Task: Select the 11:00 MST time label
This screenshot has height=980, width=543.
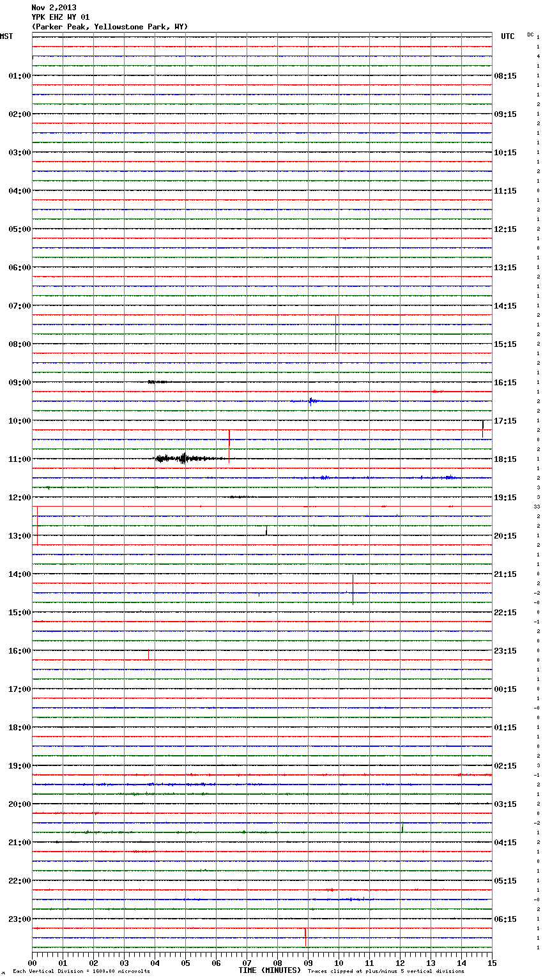Action: point(20,459)
